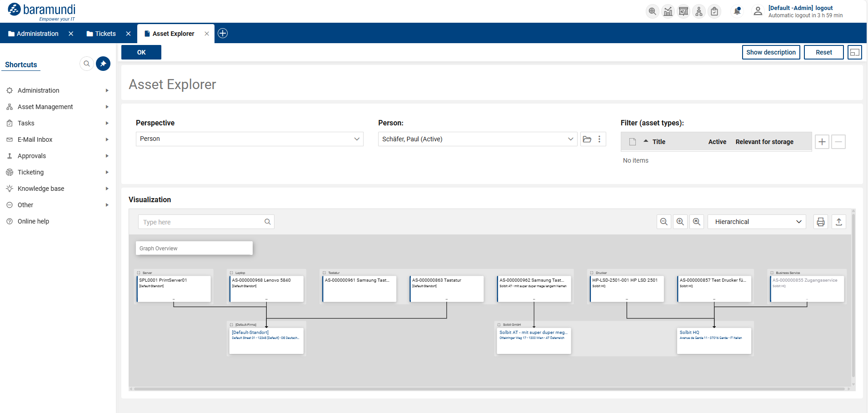Screen dimensions: 868x413
Task: Export the graph via upload icon
Action: point(838,222)
